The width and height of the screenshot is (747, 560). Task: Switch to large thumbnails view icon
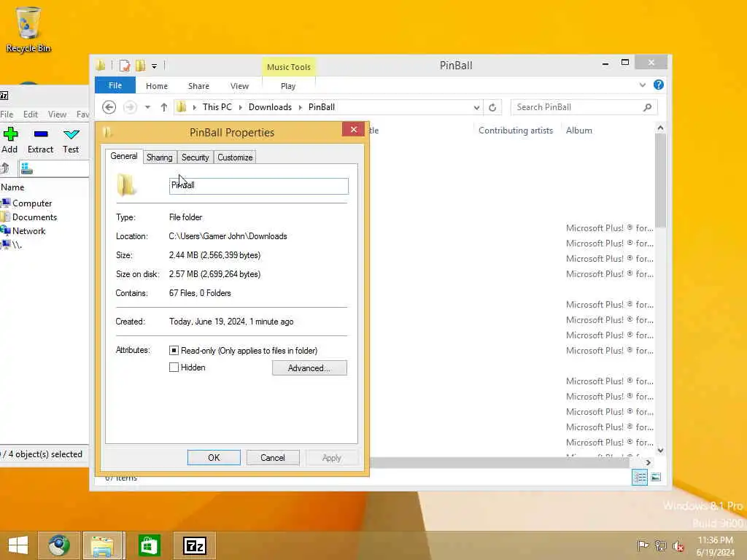[x=656, y=477]
